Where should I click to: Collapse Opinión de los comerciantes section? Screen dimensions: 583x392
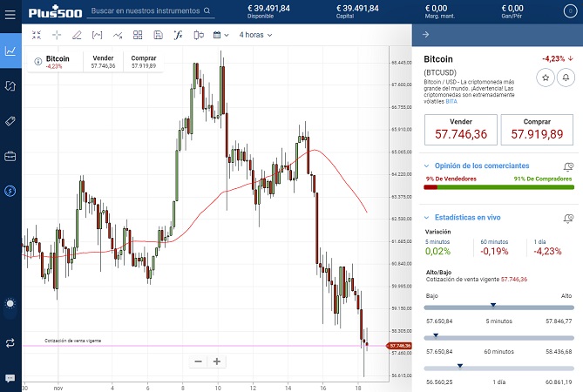426,166
